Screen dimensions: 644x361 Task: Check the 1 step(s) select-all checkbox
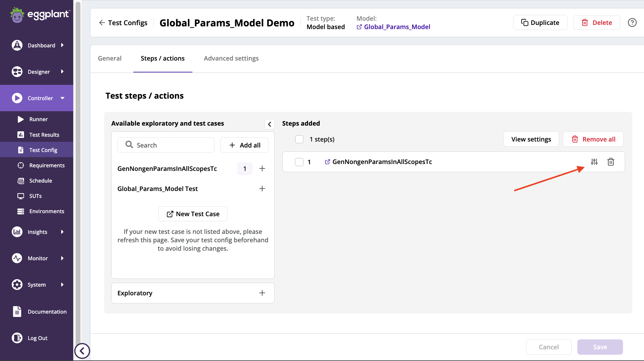[299, 139]
